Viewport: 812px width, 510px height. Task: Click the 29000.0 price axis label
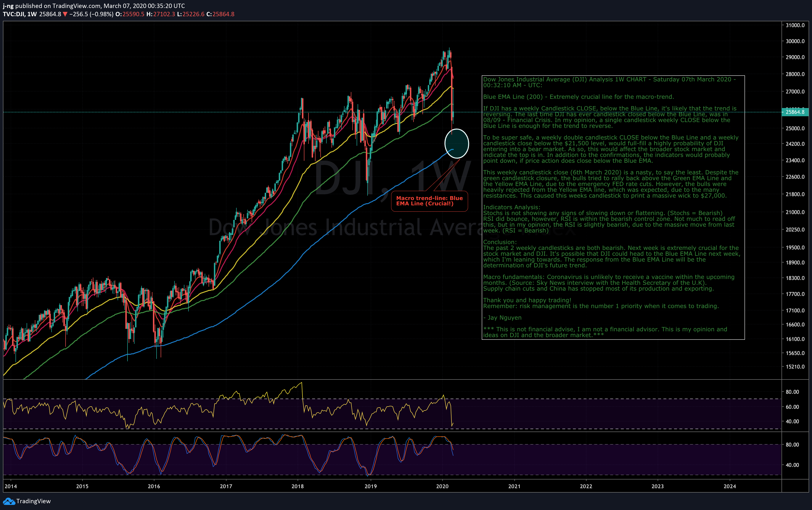pos(795,57)
